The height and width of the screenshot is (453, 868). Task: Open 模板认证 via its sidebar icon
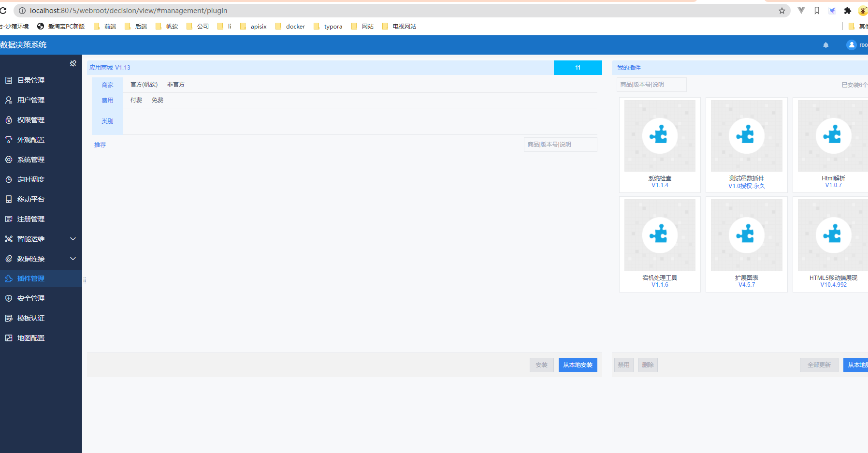tap(9, 318)
